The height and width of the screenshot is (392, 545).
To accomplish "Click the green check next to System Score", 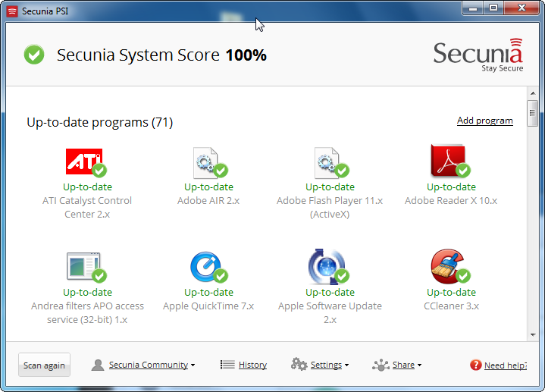I will 34,55.
